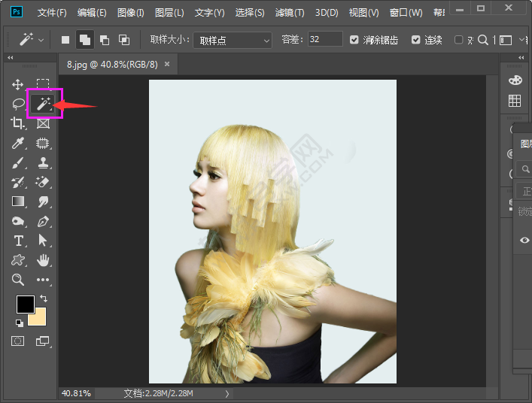
Task: Open the 图像(I) image menu
Action: tap(131, 13)
